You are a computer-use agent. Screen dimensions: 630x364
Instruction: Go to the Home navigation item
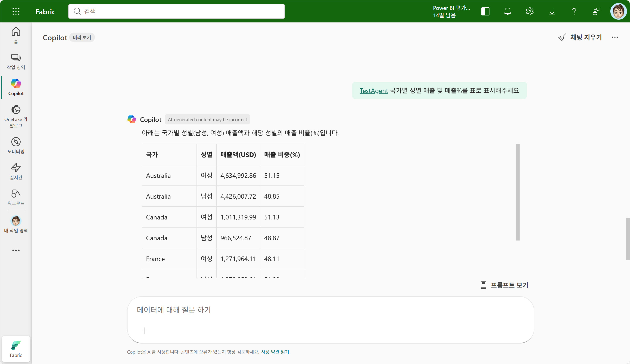(16, 35)
